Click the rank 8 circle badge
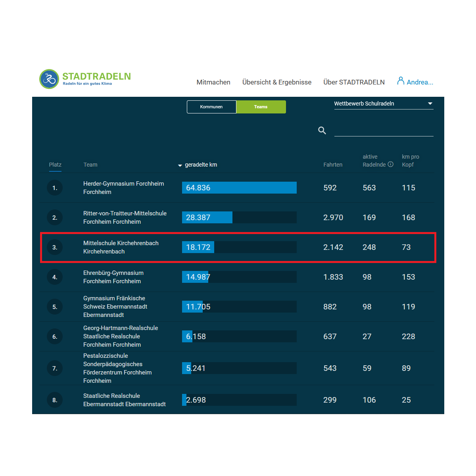 click(55, 400)
